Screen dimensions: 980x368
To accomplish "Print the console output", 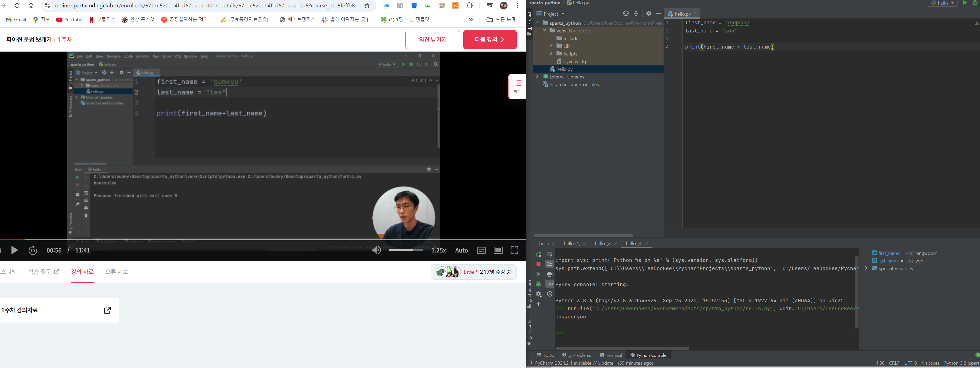I will point(549,274).
